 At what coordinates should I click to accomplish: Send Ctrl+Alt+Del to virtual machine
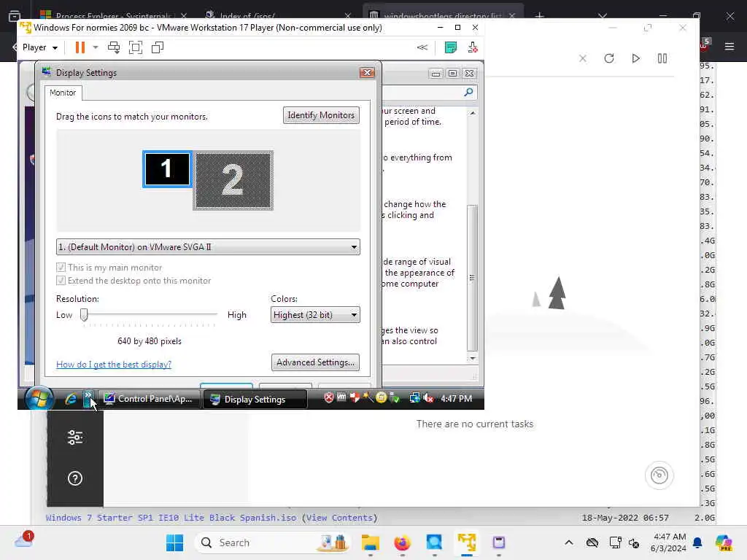click(114, 47)
